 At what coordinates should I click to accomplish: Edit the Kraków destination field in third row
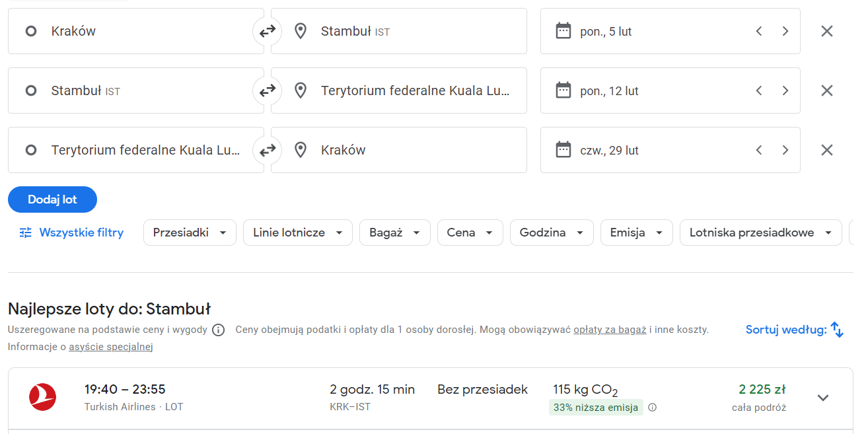pos(399,150)
